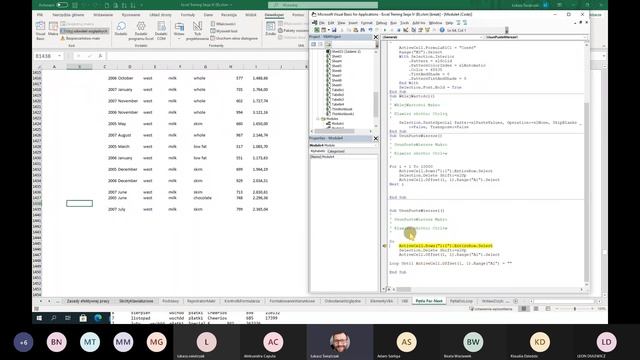This screenshot has height=360, width=640.
Task: Toggle Folders icon in Project pane
Action: pos(328,44)
